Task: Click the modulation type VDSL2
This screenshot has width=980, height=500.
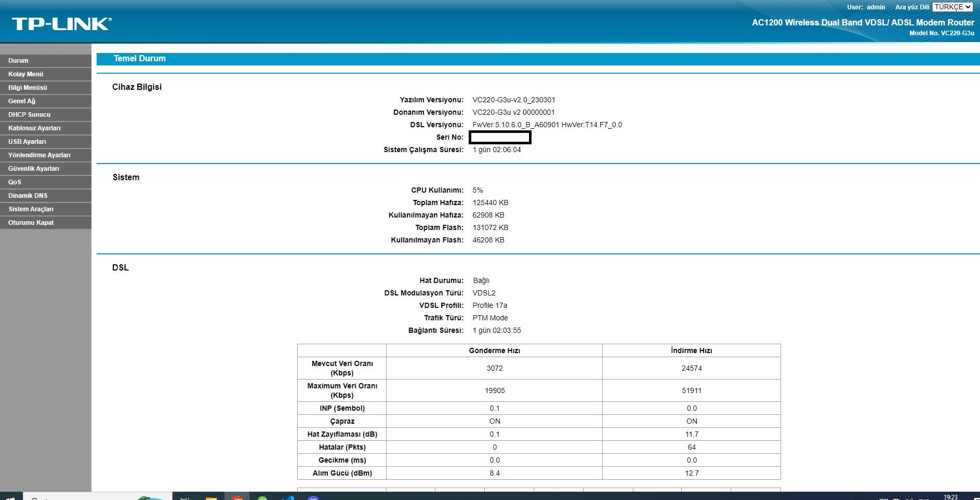Action: click(x=484, y=293)
